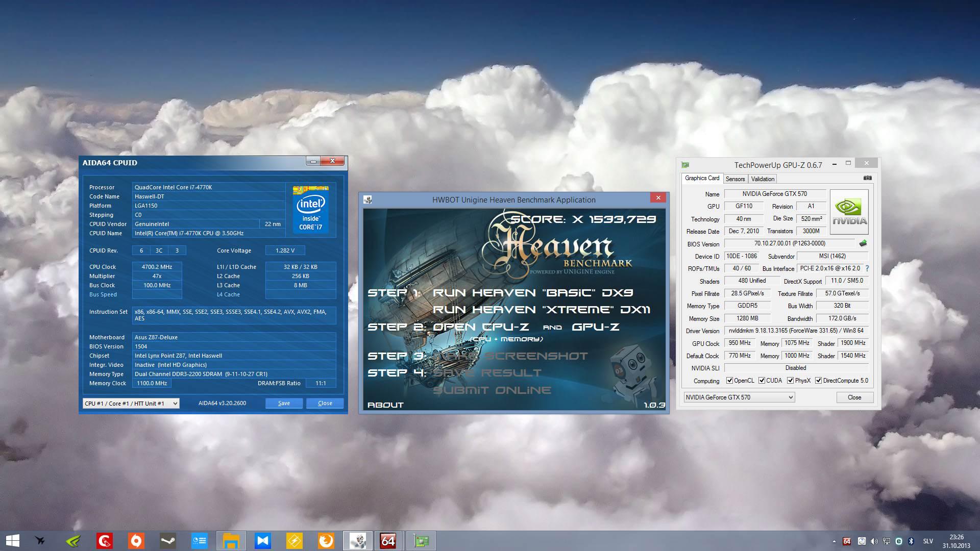Switch to Graphics Card tab in GPU-Z
The height and width of the screenshot is (551, 980).
pos(702,178)
